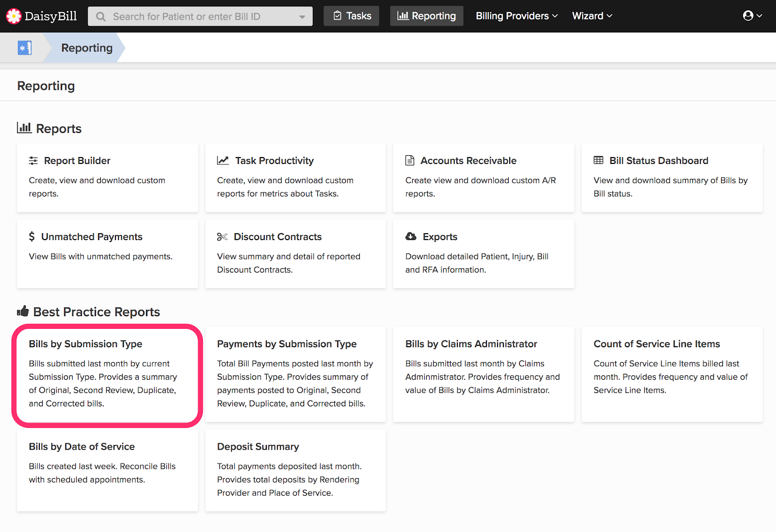
Task: Click 'Bills submitted last month by Claims' text
Action: pos(475,364)
